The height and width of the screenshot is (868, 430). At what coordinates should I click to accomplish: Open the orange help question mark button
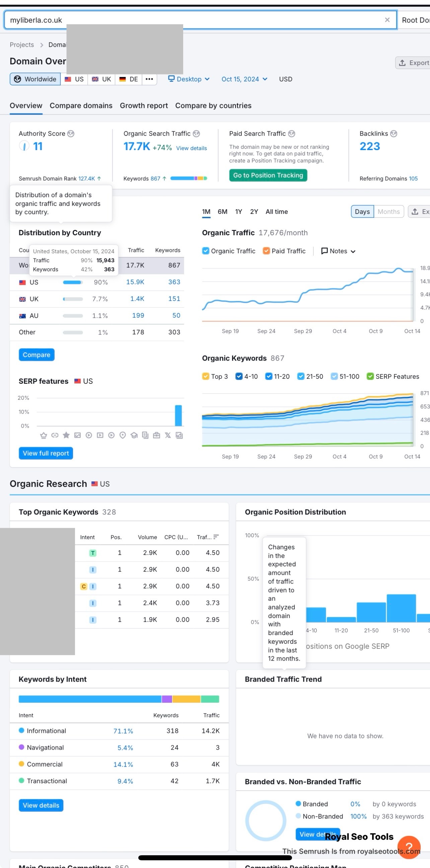(x=409, y=847)
